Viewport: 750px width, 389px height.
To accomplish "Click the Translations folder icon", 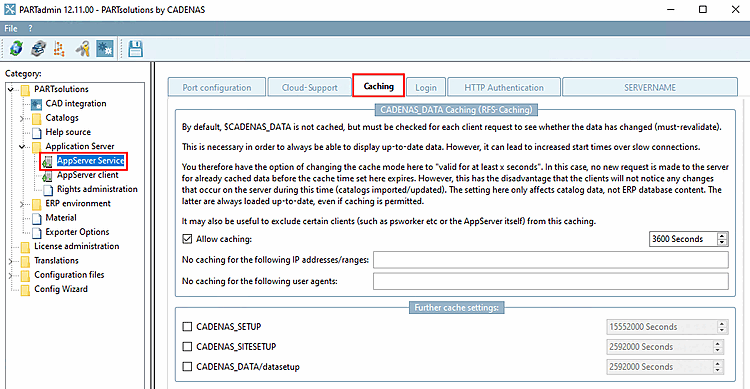I will click(25, 261).
